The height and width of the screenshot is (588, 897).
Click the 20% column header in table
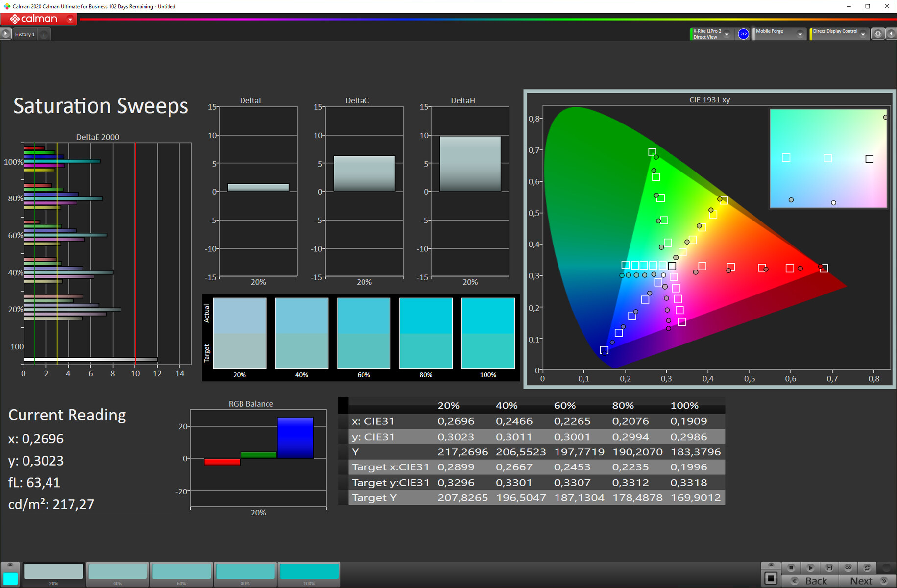click(449, 406)
